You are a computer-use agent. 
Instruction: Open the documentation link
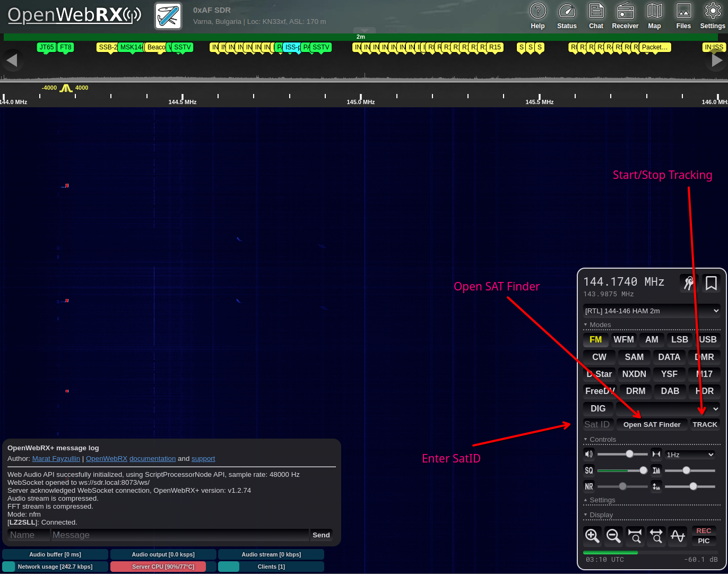(x=152, y=459)
